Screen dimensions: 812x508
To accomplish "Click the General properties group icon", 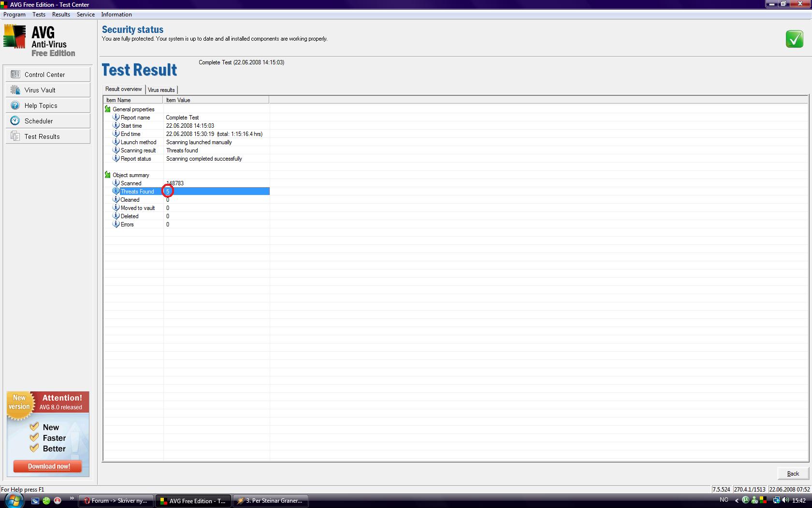I will click(x=108, y=109).
